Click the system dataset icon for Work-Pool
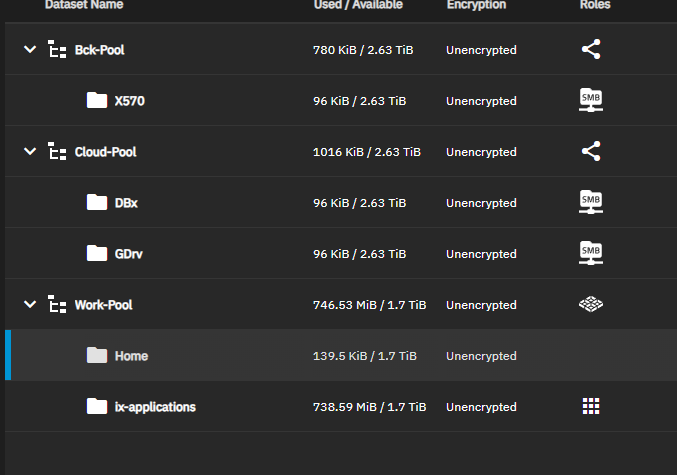 (591, 304)
